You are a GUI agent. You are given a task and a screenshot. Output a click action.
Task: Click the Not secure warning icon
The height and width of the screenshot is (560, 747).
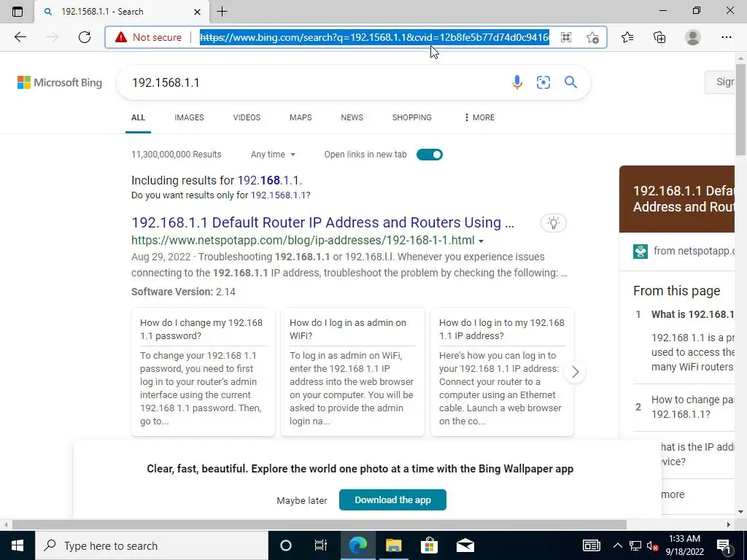coord(121,37)
